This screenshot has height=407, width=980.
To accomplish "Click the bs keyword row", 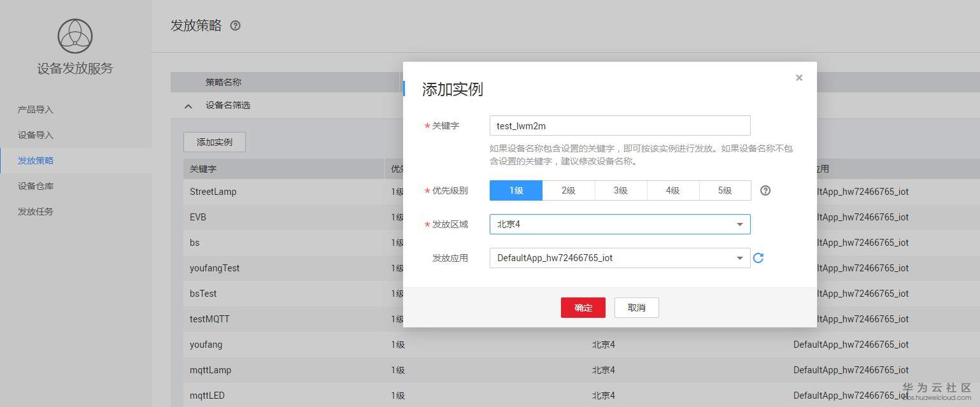I will [195, 243].
